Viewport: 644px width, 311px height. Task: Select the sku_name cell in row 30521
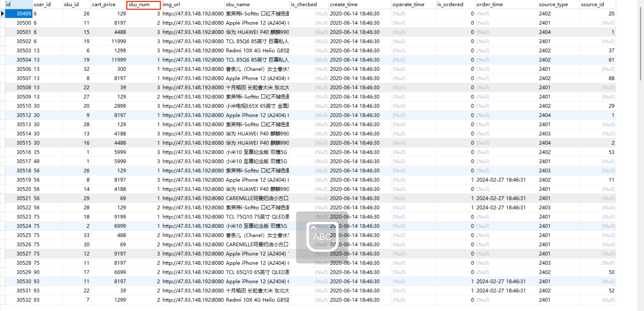tap(257, 198)
